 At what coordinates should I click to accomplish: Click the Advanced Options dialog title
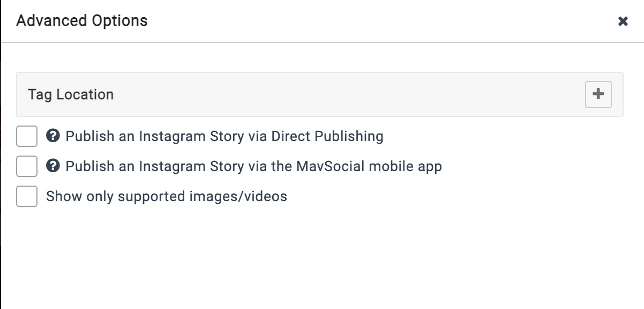pyautogui.click(x=82, y=21)
